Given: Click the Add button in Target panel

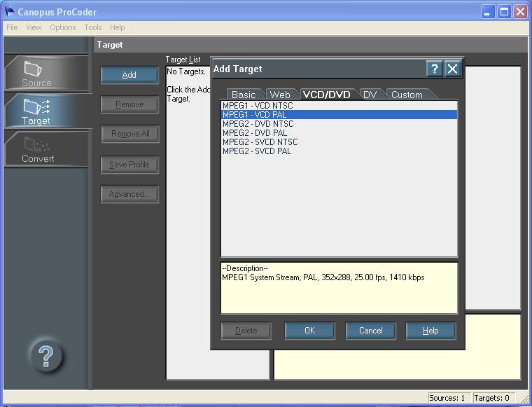Looking at the screenshot, I should (x=129, y=75).
